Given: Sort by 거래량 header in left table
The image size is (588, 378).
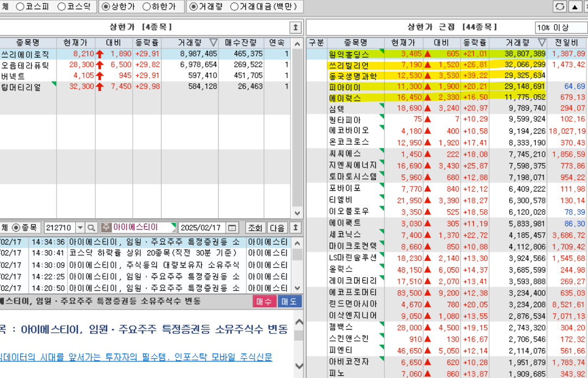Looking at the screenshot, I should click(x=190, y=43).
